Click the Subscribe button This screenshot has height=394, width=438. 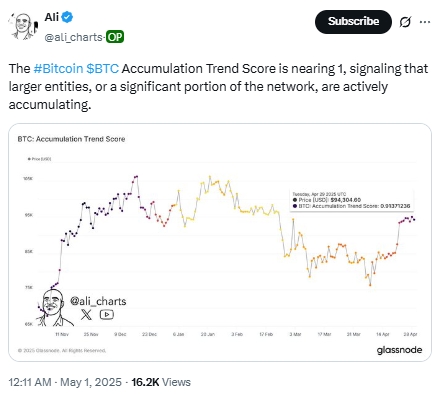[353, 22]
